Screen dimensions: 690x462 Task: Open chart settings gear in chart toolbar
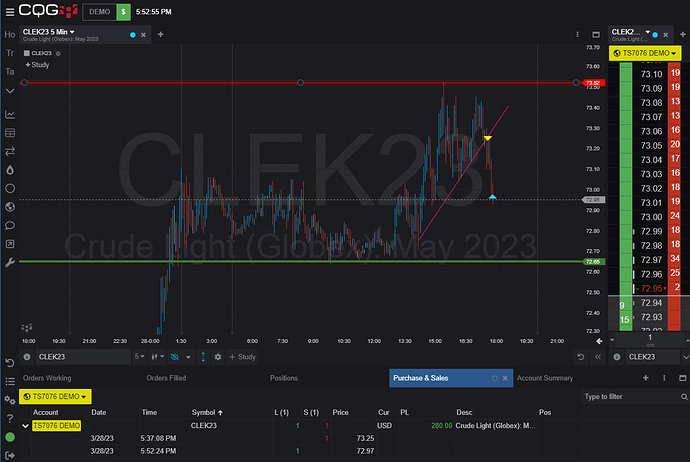pos(218,357)
